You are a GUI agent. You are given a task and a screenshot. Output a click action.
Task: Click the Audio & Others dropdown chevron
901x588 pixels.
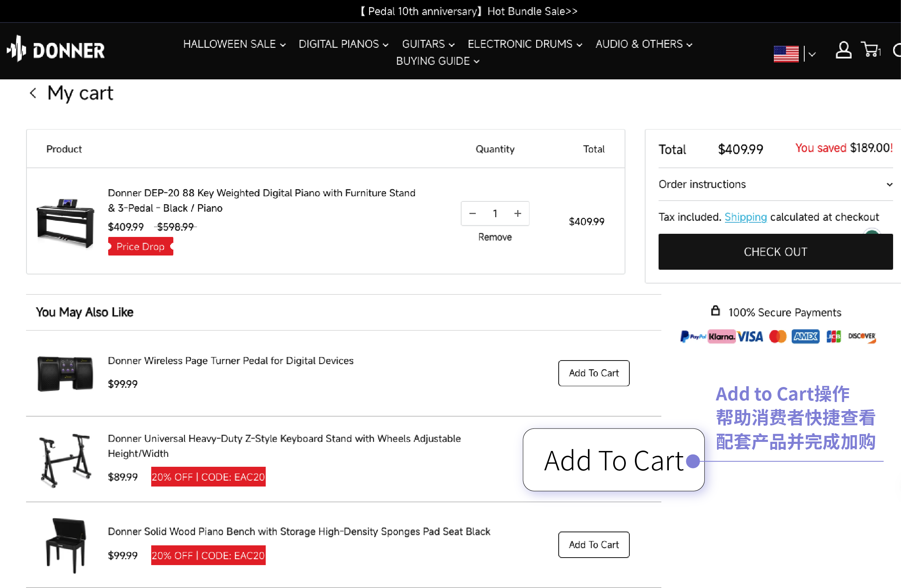(x=689, y=45)
